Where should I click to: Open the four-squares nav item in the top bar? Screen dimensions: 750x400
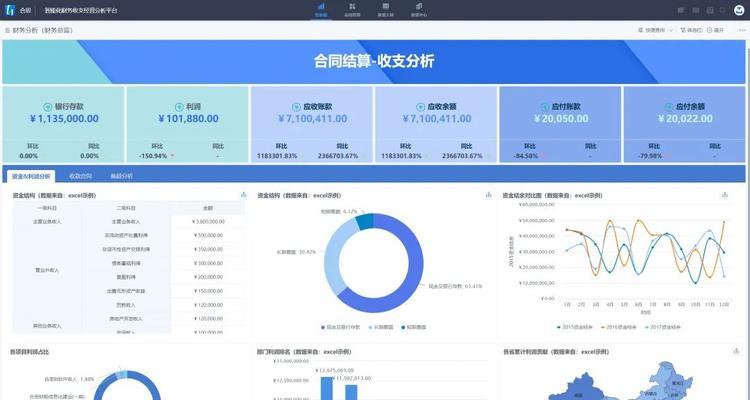click(352, 10)
